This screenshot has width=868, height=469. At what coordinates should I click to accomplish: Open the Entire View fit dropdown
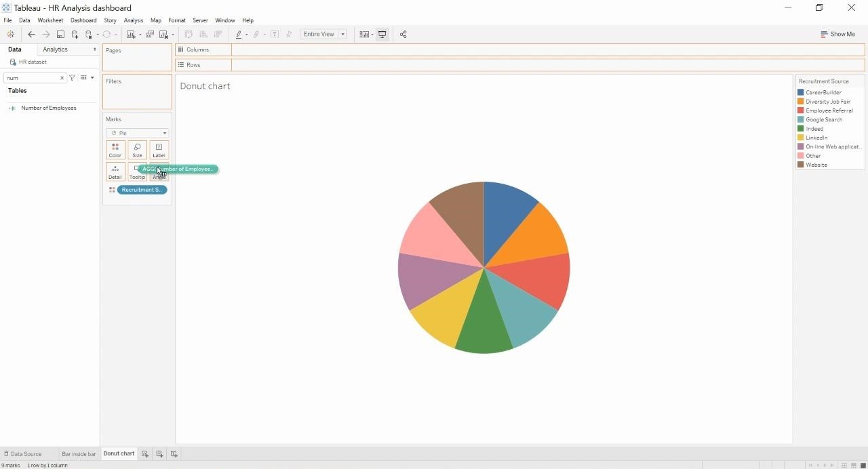click(323, 35)
